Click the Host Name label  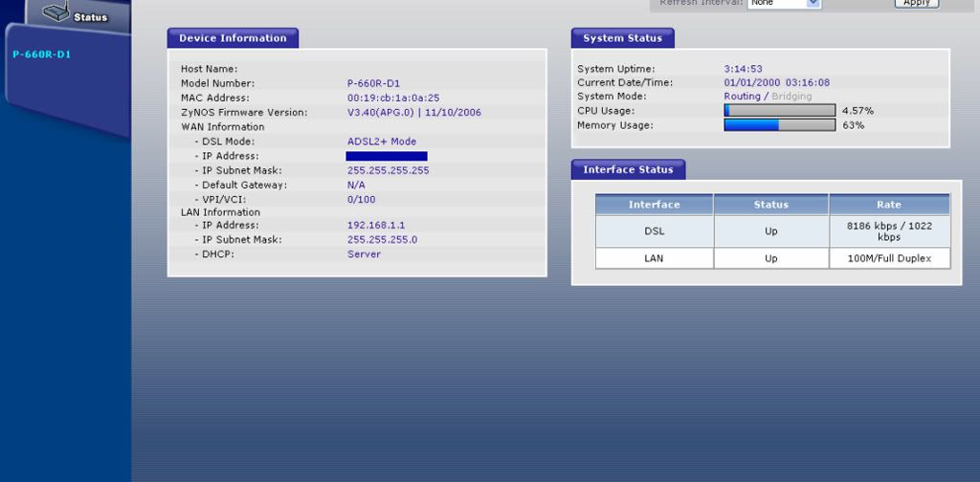(210, 69)
